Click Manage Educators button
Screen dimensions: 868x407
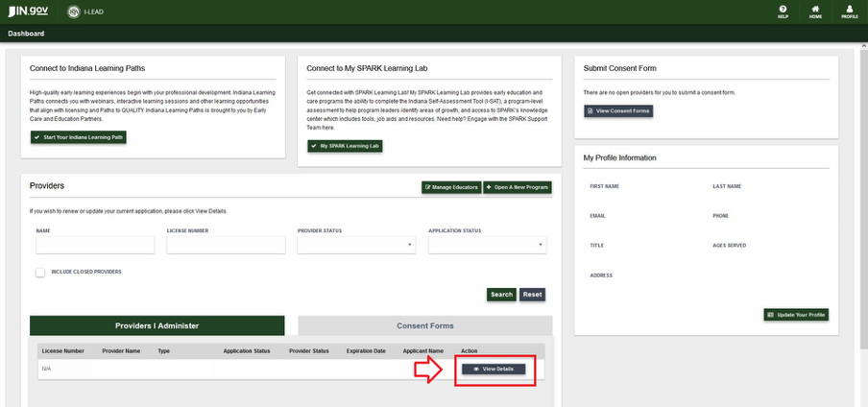pyautogui.click(x=450, y=187)
